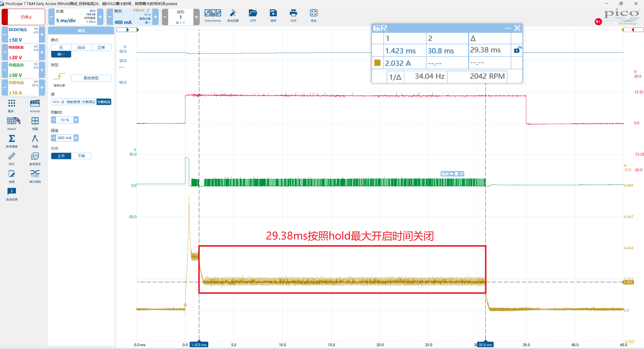644x349 pixels.
Task: Decrease the threshold 400 mA value
Action: click(53, 138)
